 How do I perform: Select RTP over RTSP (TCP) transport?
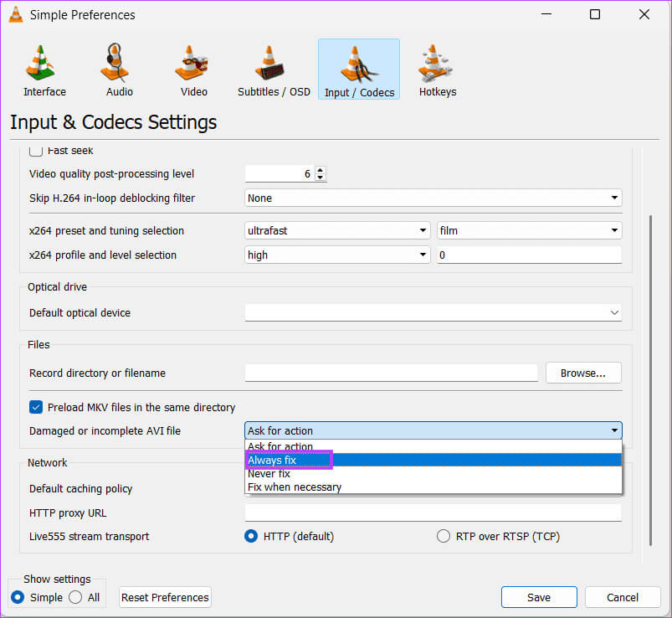point(444,536)
